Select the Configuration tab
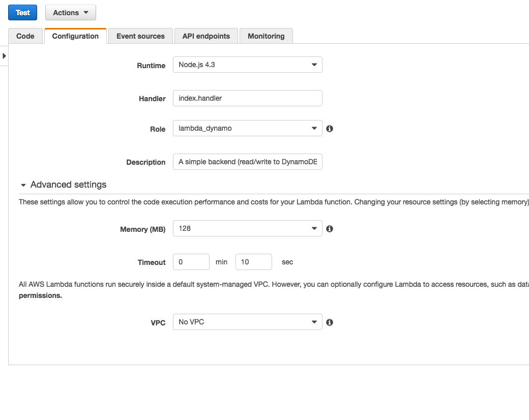 click(x=75, y=36)
